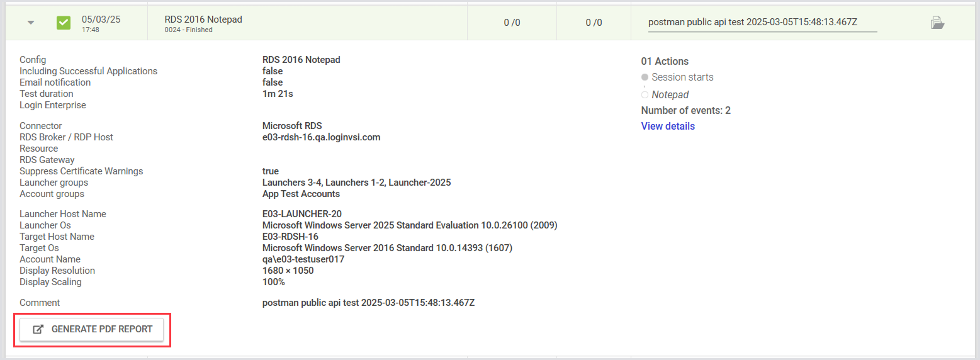
Task: Click the 05/03/25 run date cell
Action: point(101,20)
